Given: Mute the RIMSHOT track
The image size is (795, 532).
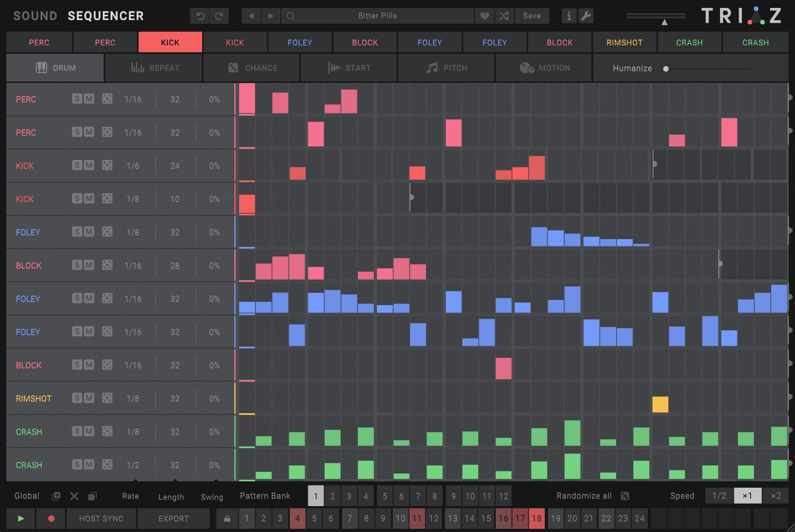Looking at the screenshot, I should pos(89,398).
